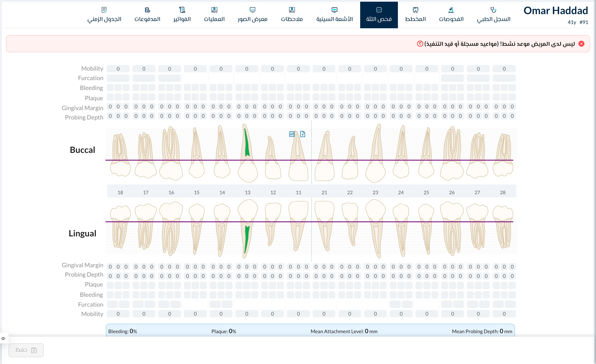Open العمليات tab
596x364 pixels.
point(214,15)
